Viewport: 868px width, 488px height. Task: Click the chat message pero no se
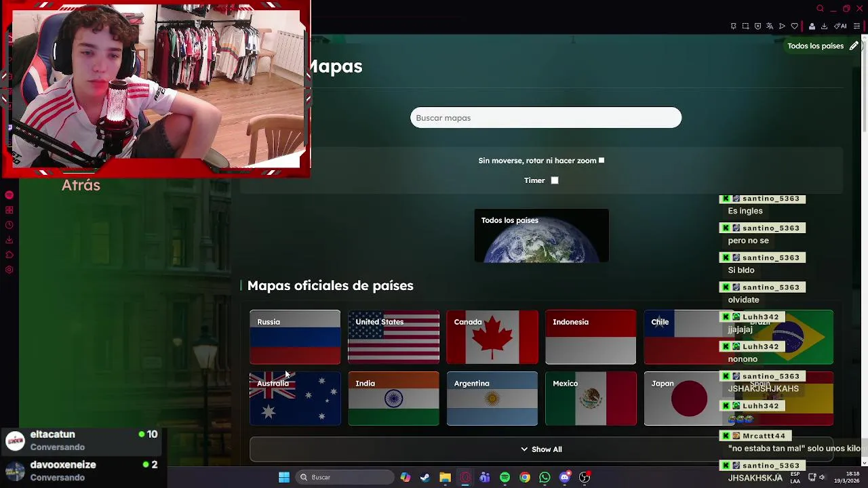coord(748,241)
